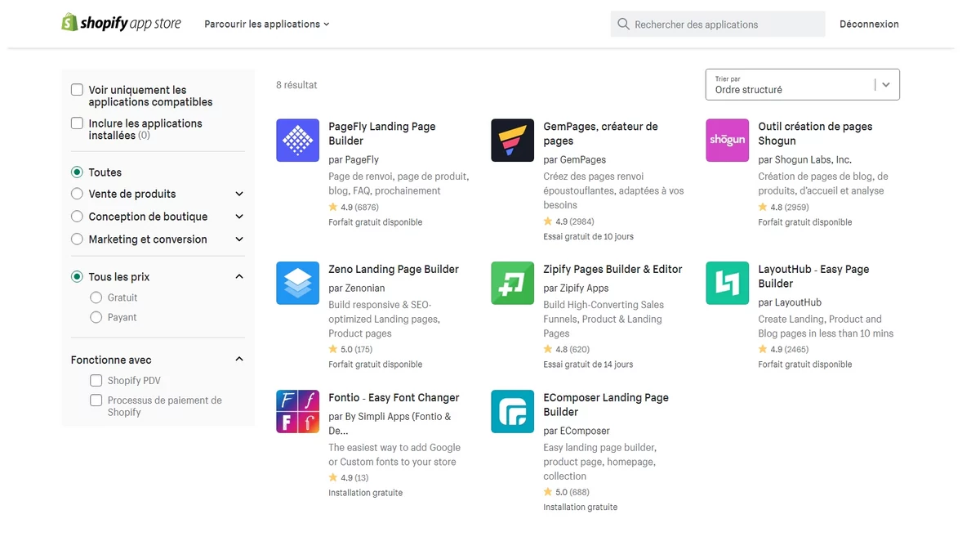This screenshot has height=559, width=980.
Task: Open the GemPages app icon
Action: coord(512,141)
